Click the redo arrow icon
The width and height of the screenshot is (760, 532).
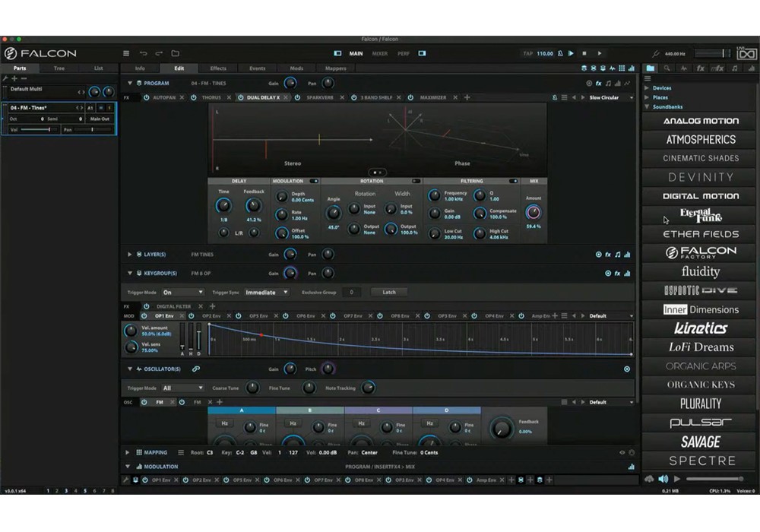click(159, 53)
